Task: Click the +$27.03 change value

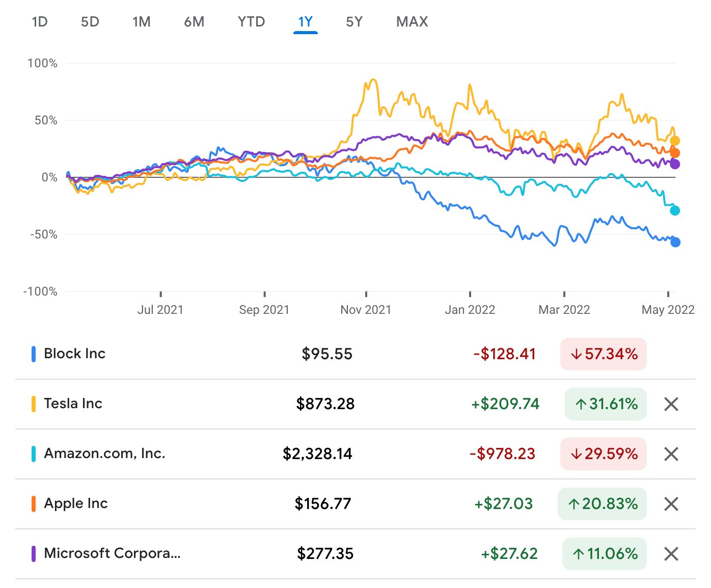Action: (x=504, y=504)
